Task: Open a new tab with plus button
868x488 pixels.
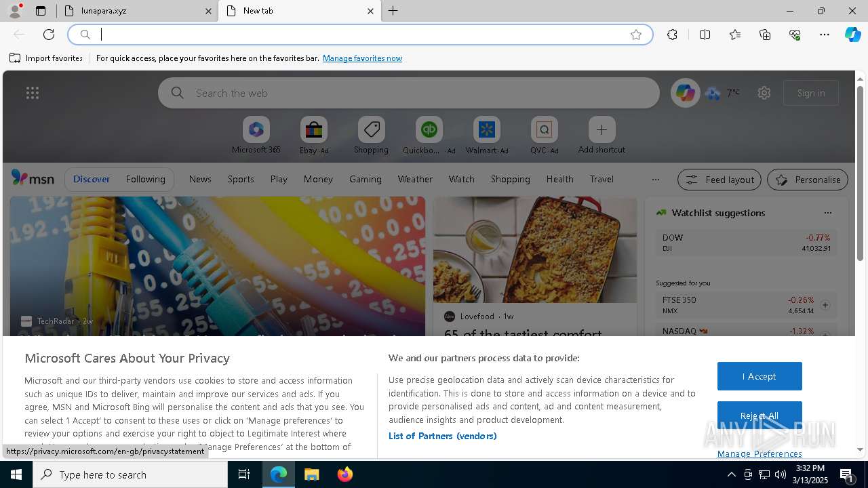Action: point(393,11)
